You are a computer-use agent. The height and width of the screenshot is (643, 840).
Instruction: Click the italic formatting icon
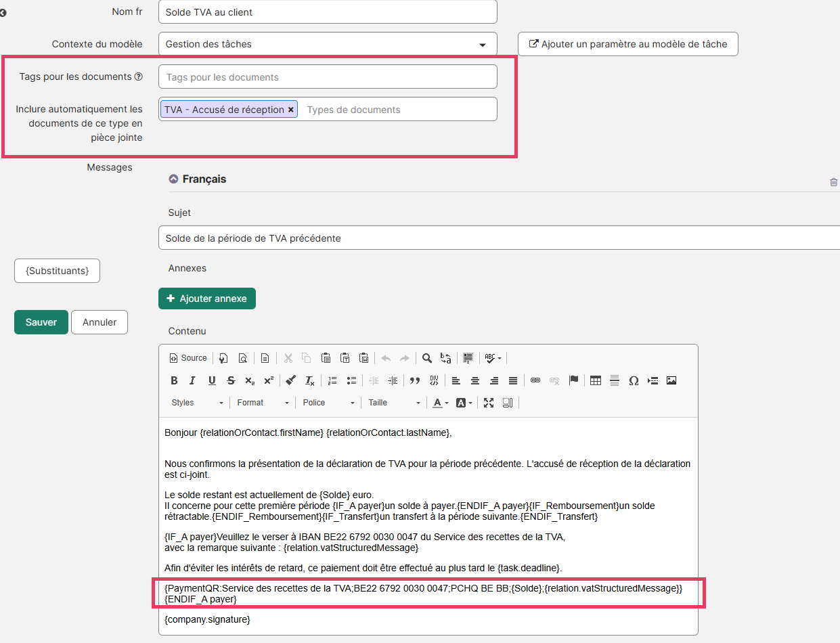point(192,380)
